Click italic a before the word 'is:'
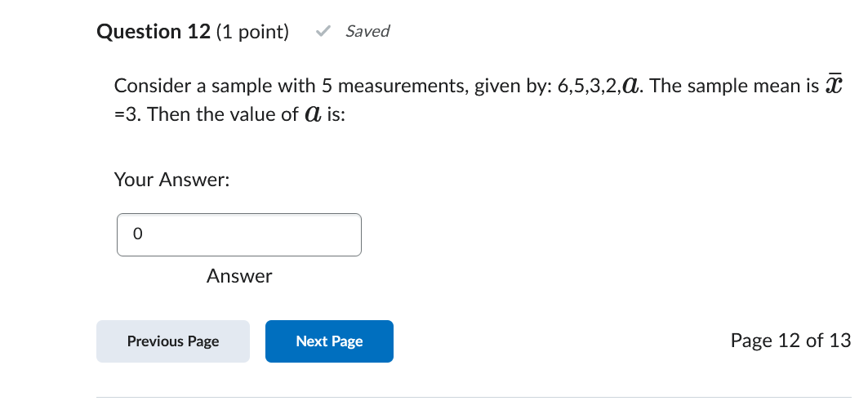Image resolution: width=868 pixels, height=401 pixels. (x=313, y=115)
